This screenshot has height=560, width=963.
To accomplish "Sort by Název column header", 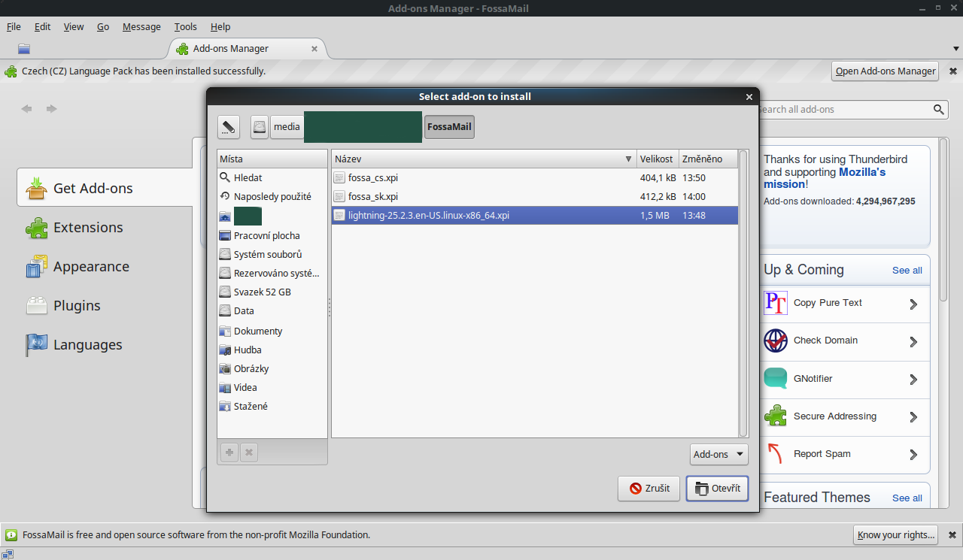I will pos(484,159).
